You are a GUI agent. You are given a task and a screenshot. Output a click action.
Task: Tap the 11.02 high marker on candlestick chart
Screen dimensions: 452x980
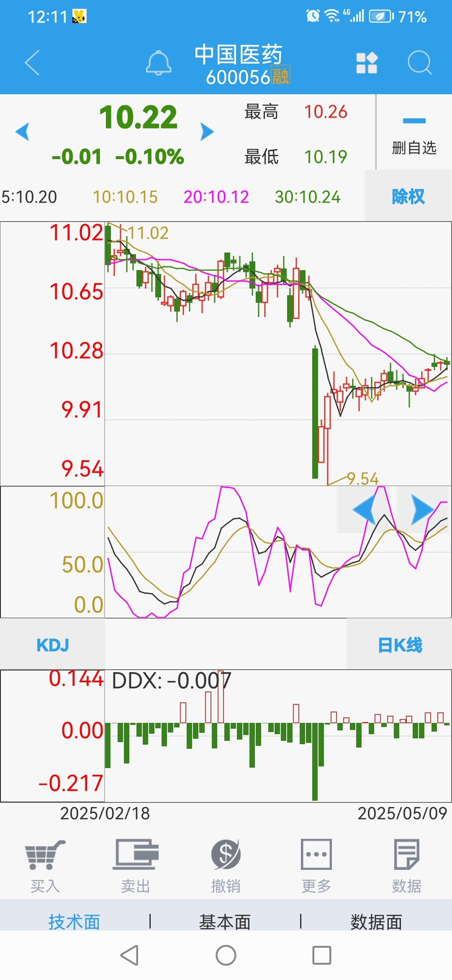click(148, 233)
